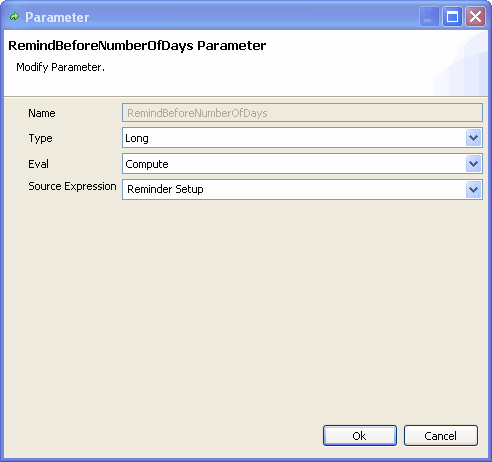Image resolution: width=492 pixels, height=462 pixels.
Task: Click the Eval combo box showing Compute
Action: [x=302, y=164]
